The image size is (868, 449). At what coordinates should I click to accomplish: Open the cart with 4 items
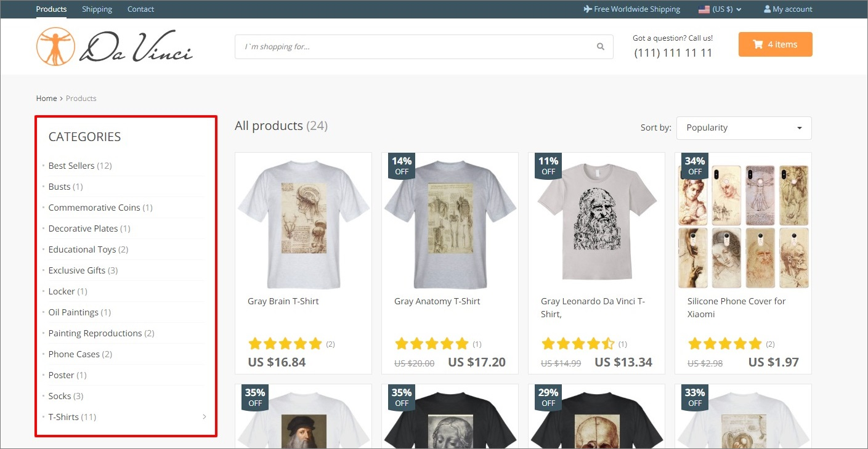(x=775, y=44)
